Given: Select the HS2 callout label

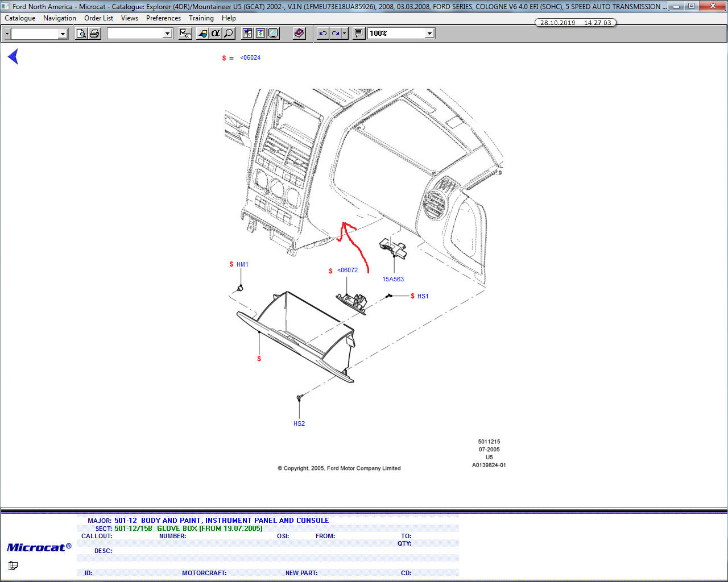Looking at the screenshot, I should click(x=299, y=423).
